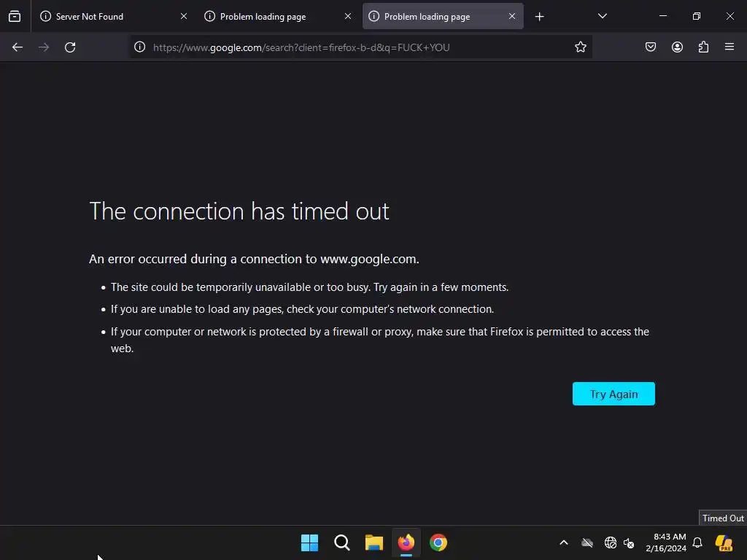This screenshot has width=747, height=560.
Task: Open network globe status icon
Action: pos(611,542)
